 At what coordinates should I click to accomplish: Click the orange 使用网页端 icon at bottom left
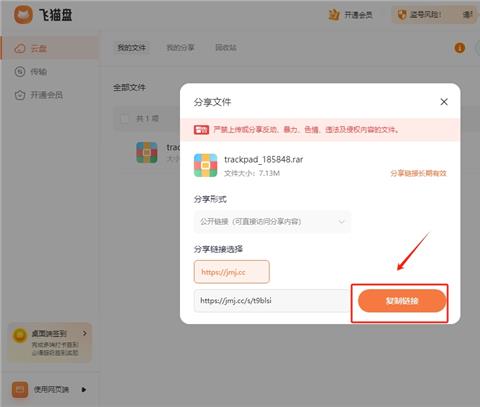(x=20, y=390)
